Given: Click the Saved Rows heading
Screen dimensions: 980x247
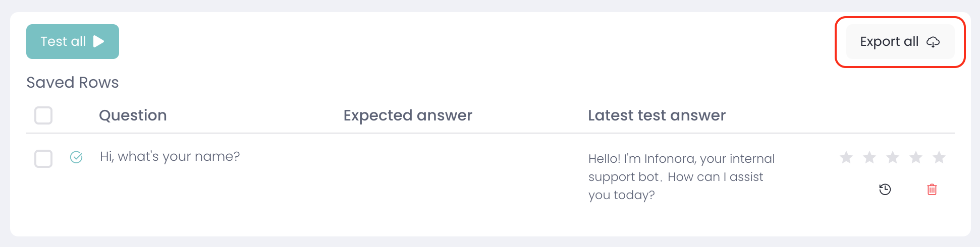Looking at the screenshot, I should pos(73,82).
